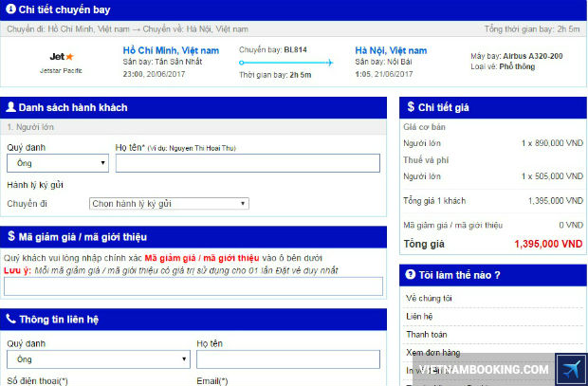
Task: Click the phone icon in Thông tin liên hệ
Action: pos(11,319)
